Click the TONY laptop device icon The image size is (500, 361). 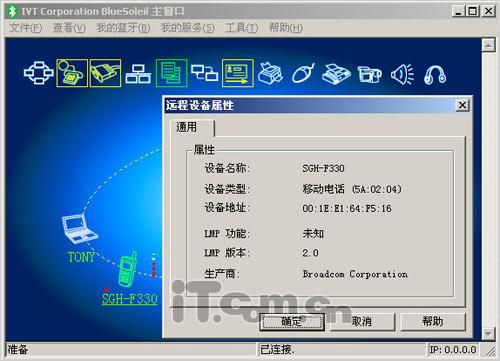[79, 228]
